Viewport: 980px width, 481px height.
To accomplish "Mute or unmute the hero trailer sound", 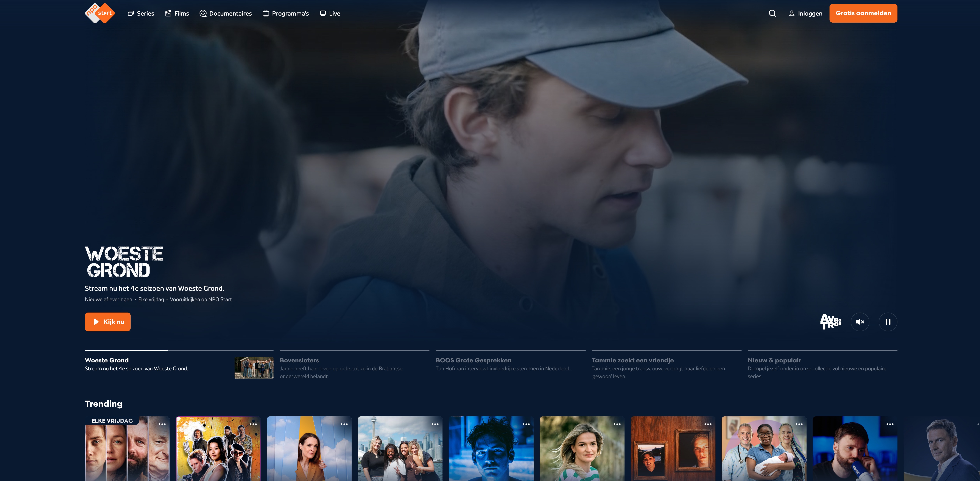I will (x=860, y=322).
